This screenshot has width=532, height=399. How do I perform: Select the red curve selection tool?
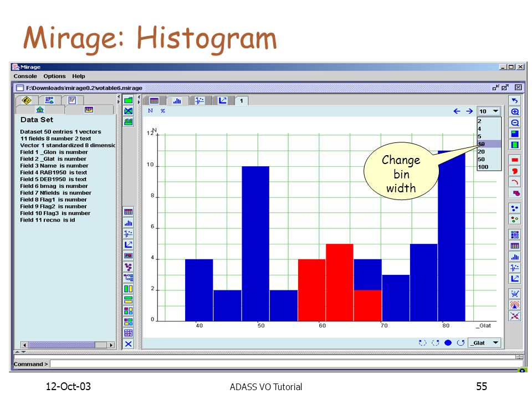(515, 182)
